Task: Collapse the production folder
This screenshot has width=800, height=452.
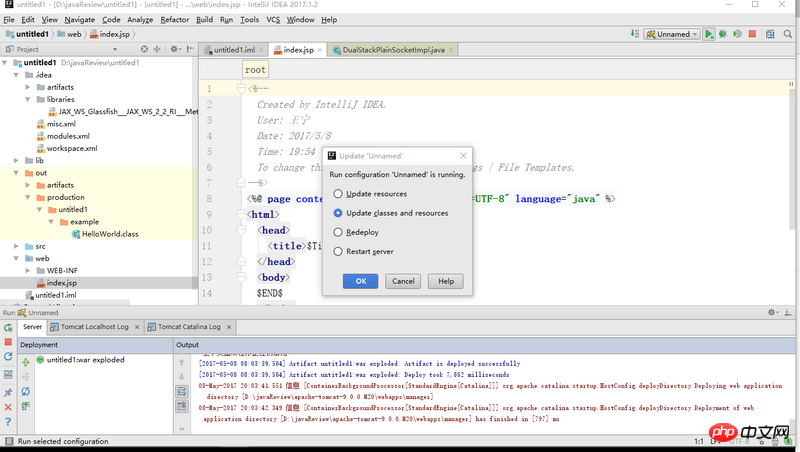Action: 28,197
